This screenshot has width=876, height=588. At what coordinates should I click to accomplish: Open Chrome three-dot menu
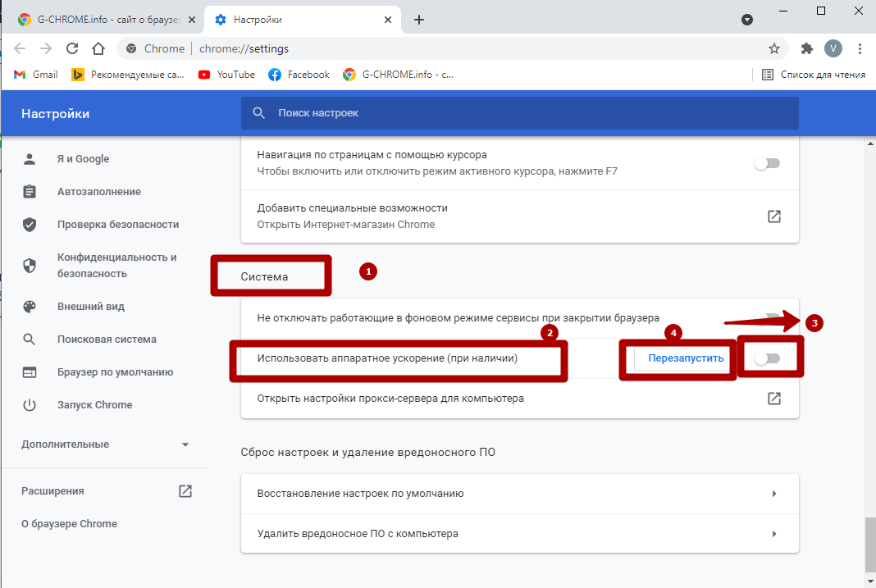tap(860, 48)
